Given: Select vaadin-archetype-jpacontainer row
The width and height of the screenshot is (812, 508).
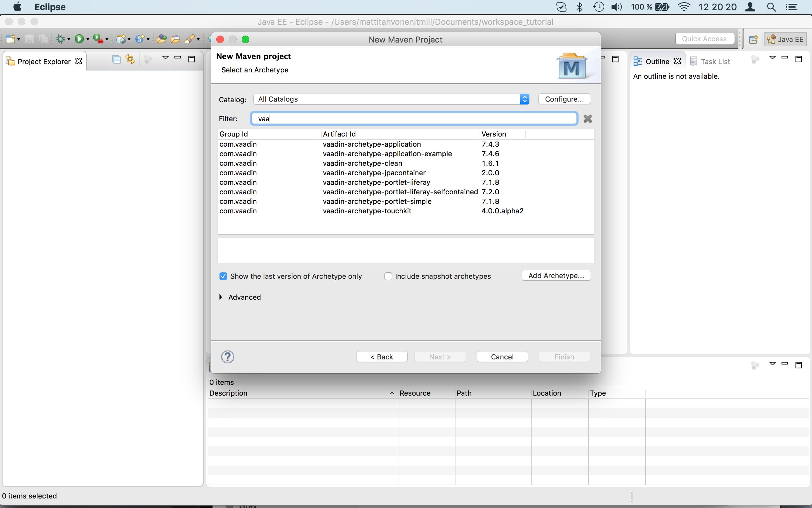Looking at the screenshot, I should pyautogui.click(x=405, y=173).
